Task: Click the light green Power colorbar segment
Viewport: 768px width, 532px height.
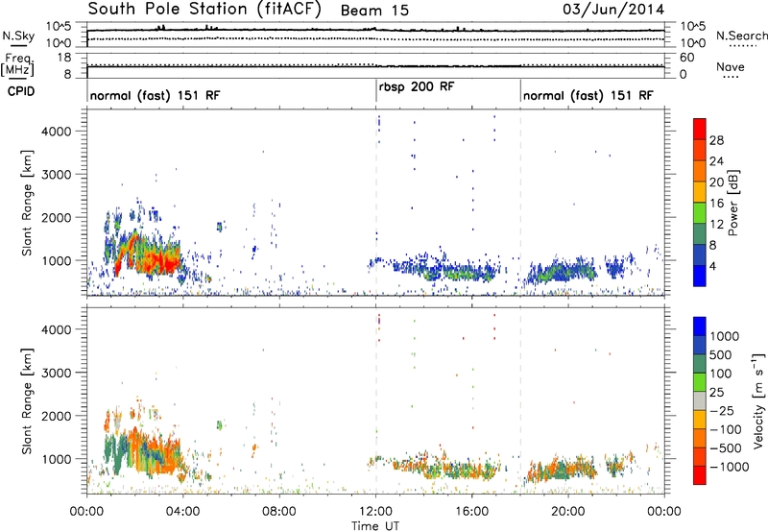Action: pyautogui.click(x=700, y=213)
